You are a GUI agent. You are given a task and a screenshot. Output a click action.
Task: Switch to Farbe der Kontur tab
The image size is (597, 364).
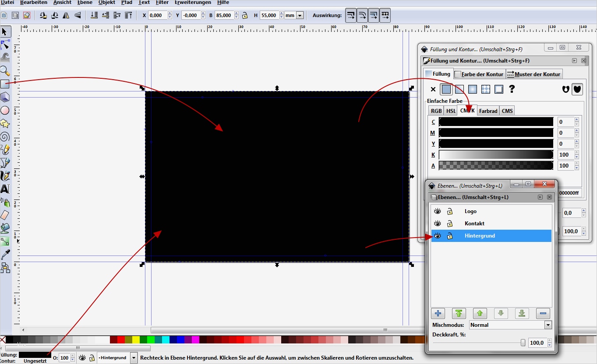click(479, 74)
